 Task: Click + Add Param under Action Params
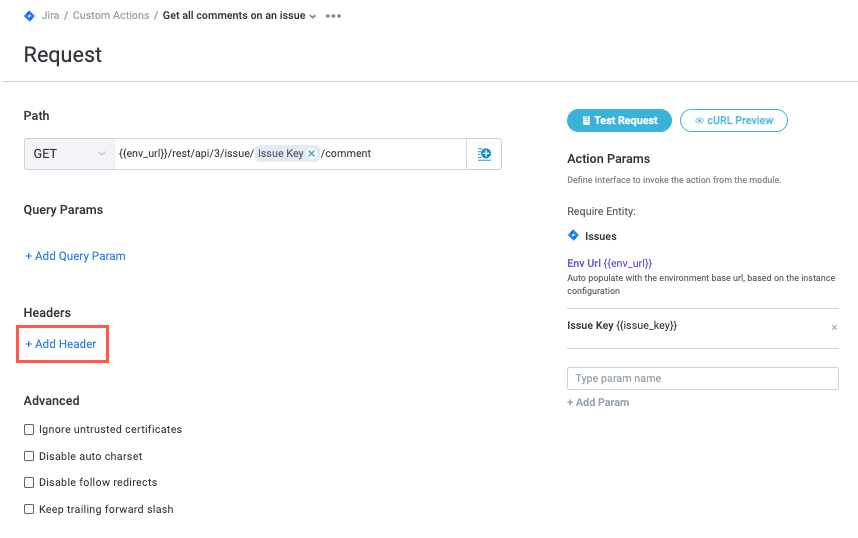tap(598, 402)
